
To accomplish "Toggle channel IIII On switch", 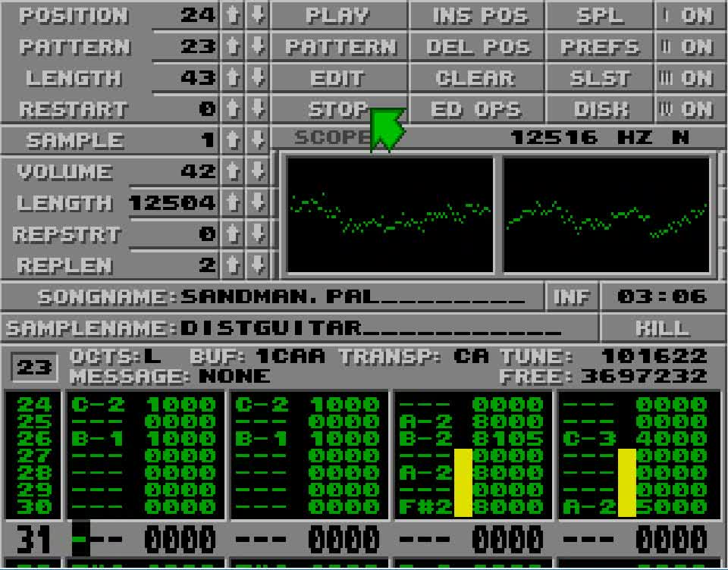I will coord(690,109).
